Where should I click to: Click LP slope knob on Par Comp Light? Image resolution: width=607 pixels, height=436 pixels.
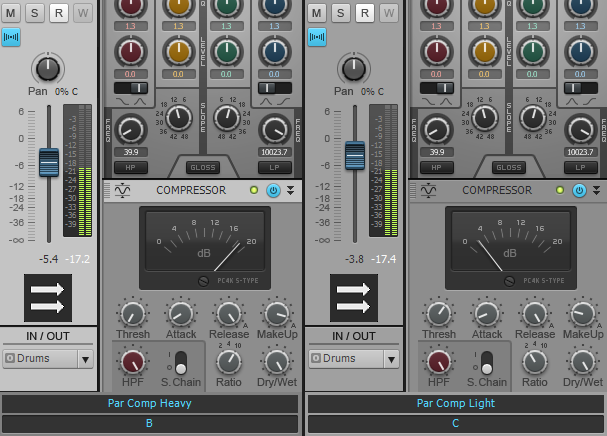pos(533,118)
